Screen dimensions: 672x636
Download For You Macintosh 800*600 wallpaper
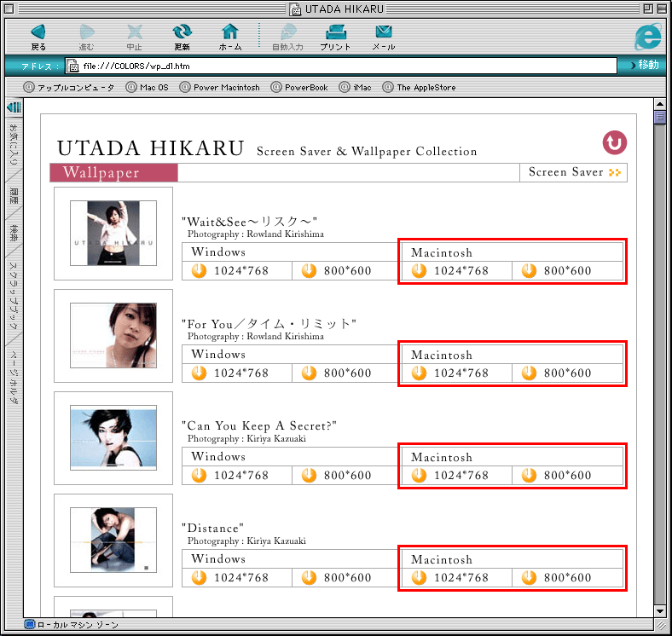[567, 373]
